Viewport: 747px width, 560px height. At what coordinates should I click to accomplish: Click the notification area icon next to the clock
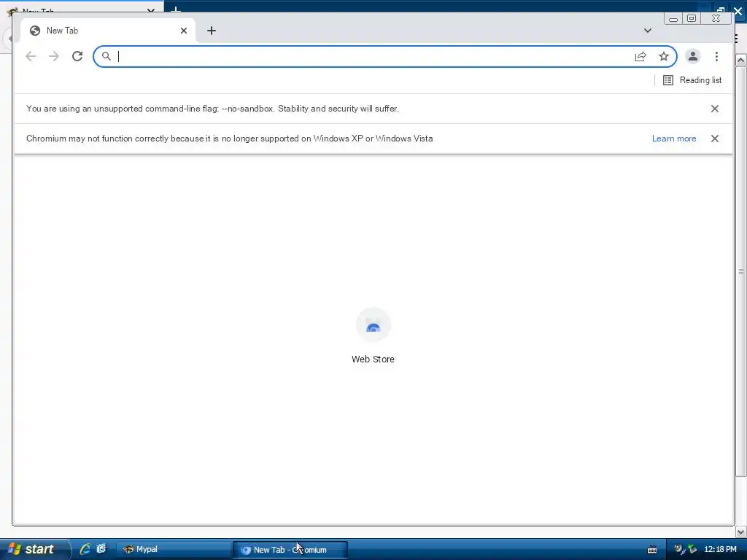[692, 549]
